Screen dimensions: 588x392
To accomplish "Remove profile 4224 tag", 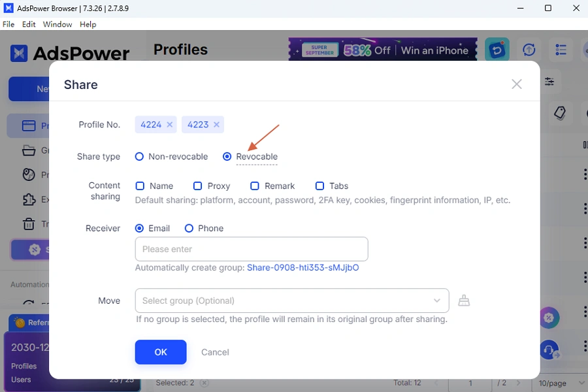I will (x=169, y=125).
